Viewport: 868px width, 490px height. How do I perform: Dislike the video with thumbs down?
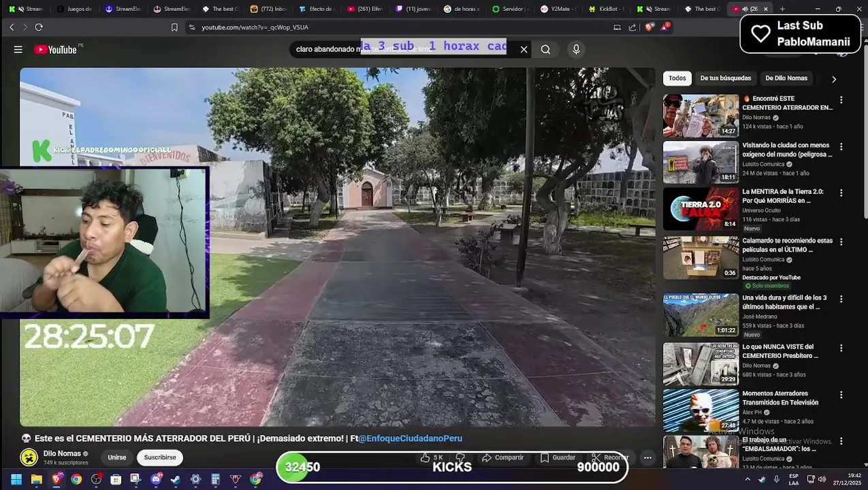(460, 457)
